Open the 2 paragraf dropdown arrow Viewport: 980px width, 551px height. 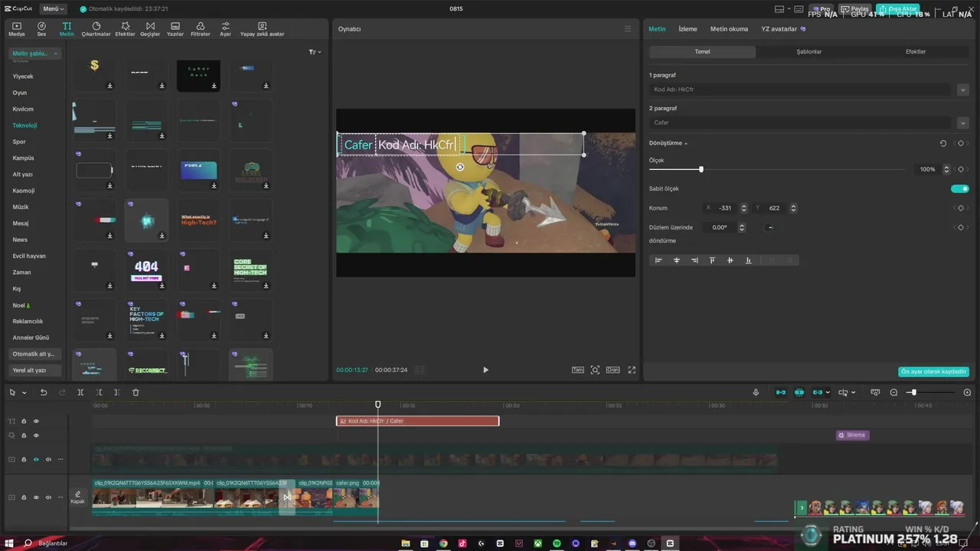click(x=963, y=123)
